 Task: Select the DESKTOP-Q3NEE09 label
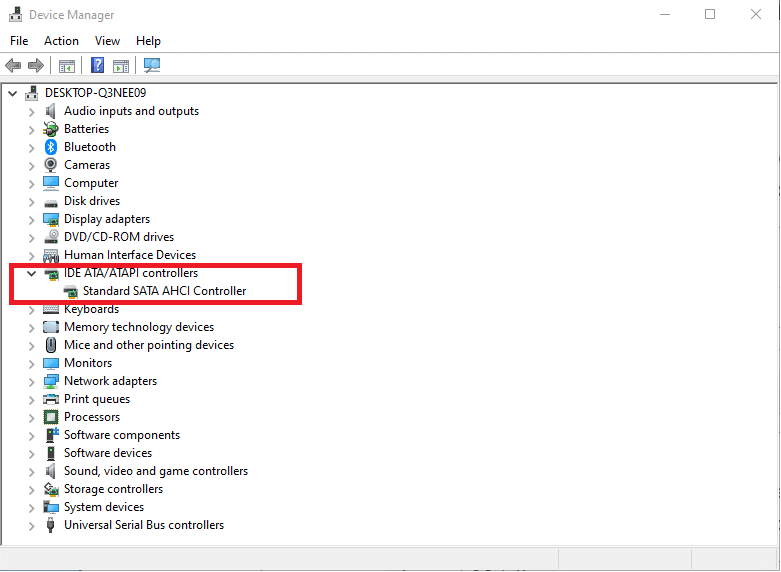(96, 93)
